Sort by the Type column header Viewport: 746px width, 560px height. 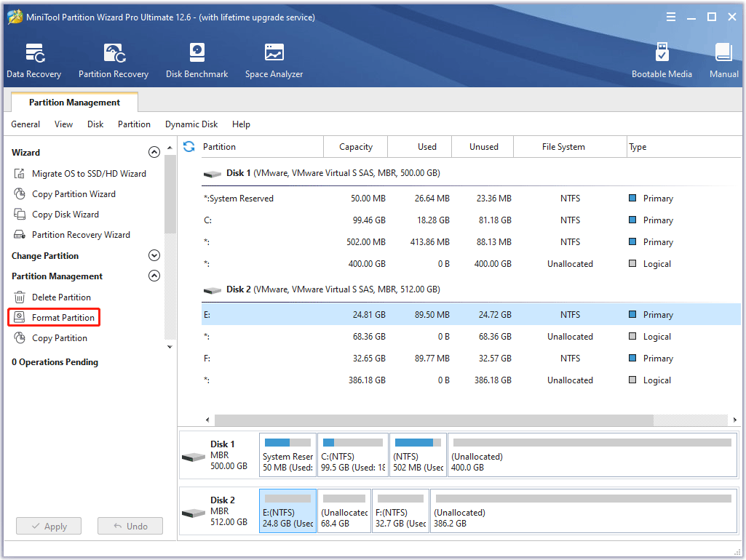tap(683, 147)
